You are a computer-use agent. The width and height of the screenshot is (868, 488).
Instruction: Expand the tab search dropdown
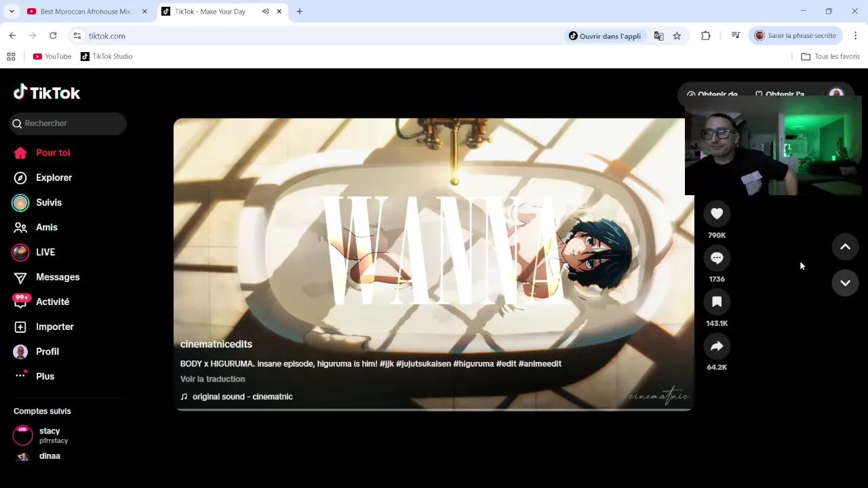coord(12,12)
